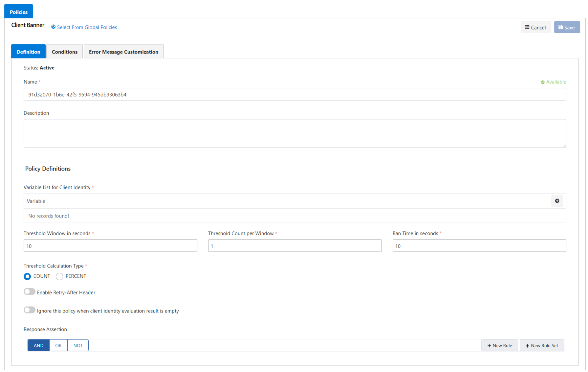Enable the Retry-After Header toggle
Viewport: 588px width, 372px height.
pos(30,292)
